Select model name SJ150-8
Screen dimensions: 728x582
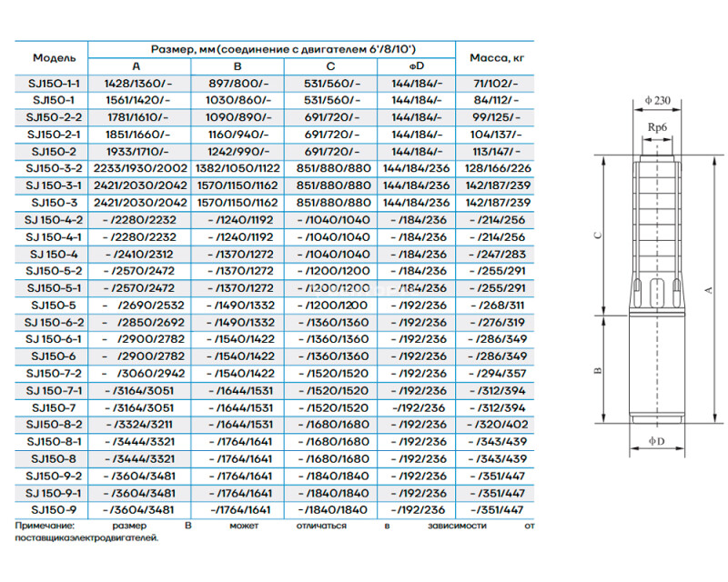tap(54, 459)
